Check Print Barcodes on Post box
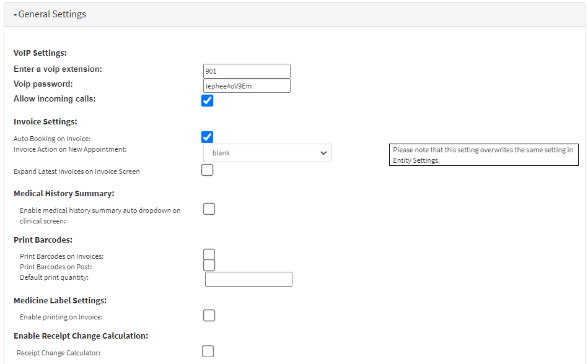The width and height of the screenshot is (588, 364). click(209, 266)
